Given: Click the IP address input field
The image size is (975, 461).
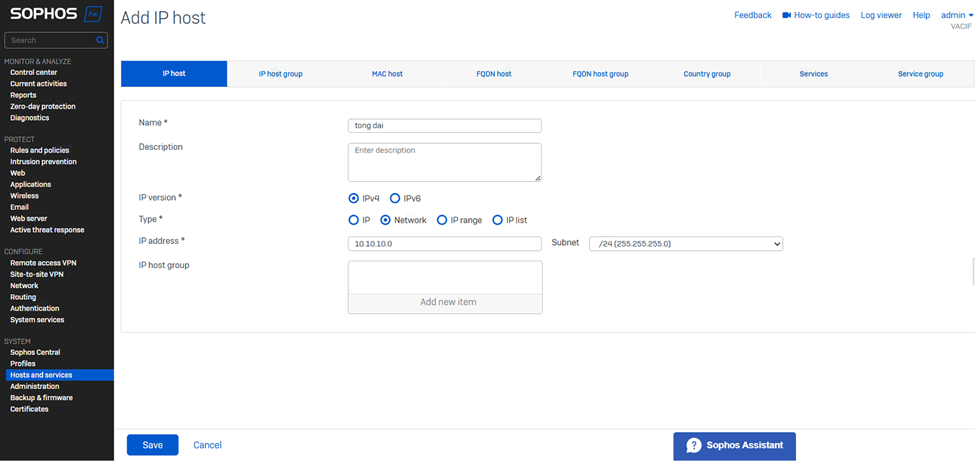Looking at the screenshot, I should click(x=445, y=243).
